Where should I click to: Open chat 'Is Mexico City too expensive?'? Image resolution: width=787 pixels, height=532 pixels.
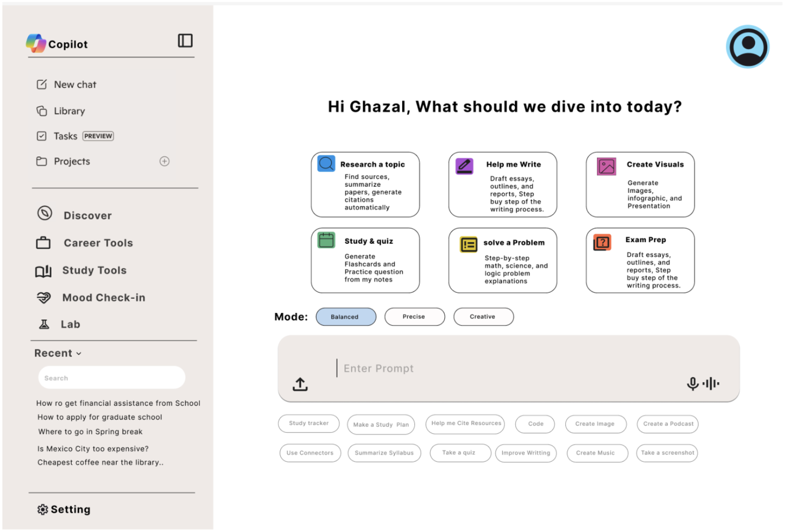pyautogui.click(x=93, y=449)
